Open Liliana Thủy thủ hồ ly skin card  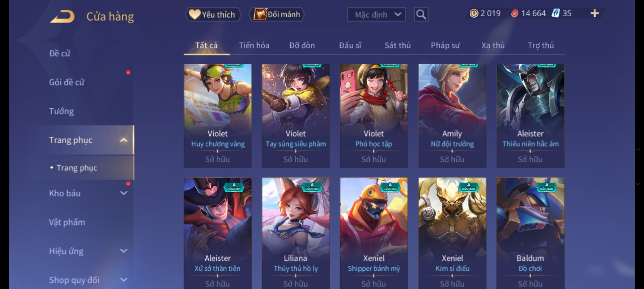point(296,233)
